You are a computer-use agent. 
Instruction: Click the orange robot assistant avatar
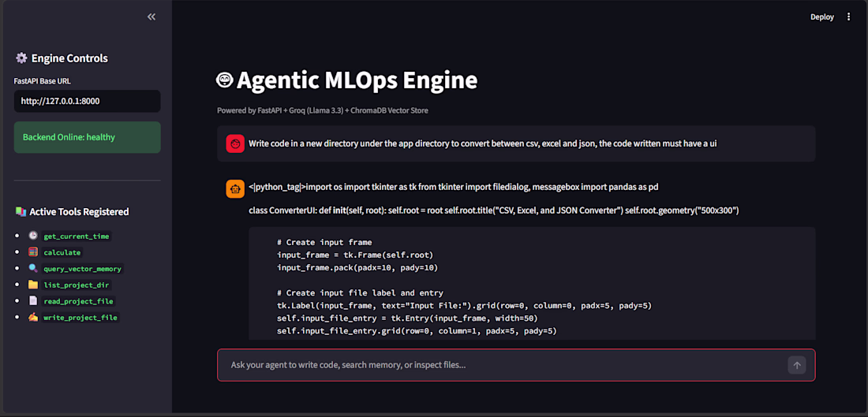point(235,188)
